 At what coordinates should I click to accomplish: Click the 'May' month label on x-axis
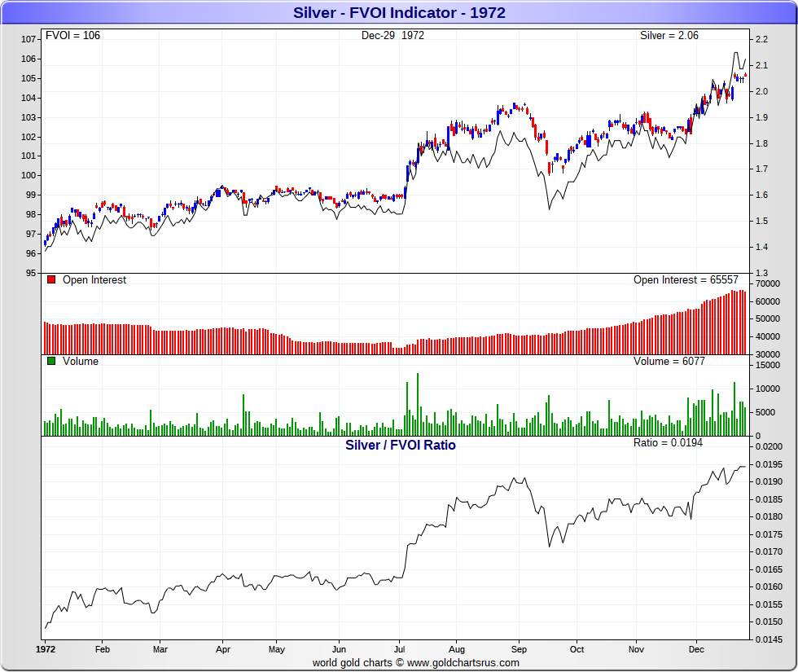(x=277, y=650)
